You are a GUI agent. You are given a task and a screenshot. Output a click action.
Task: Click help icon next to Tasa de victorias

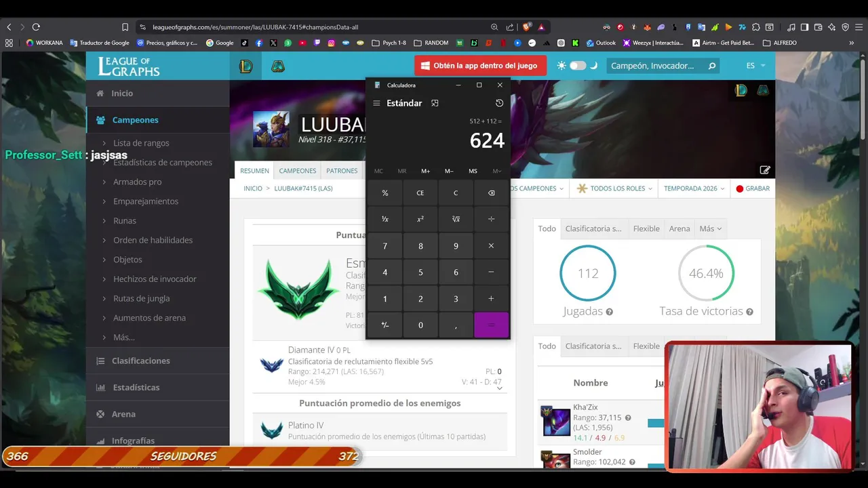pos(749,312)
